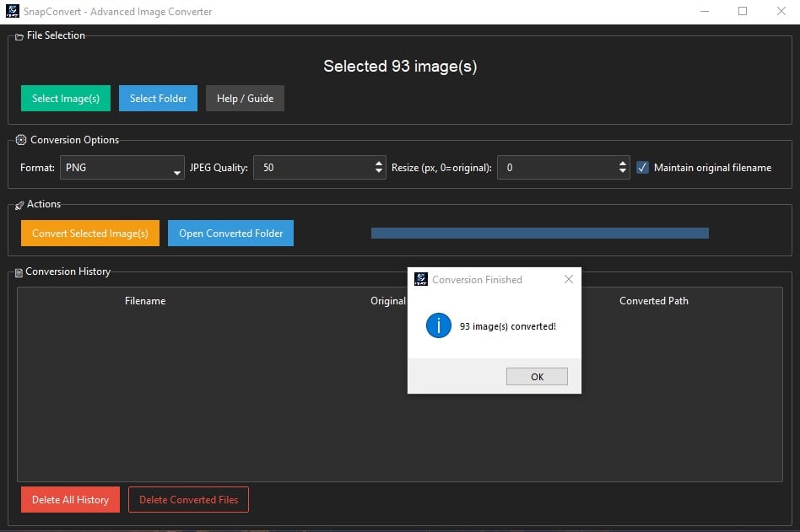Decrease JPEG Quality with down arrow

[x=379, y=171]
